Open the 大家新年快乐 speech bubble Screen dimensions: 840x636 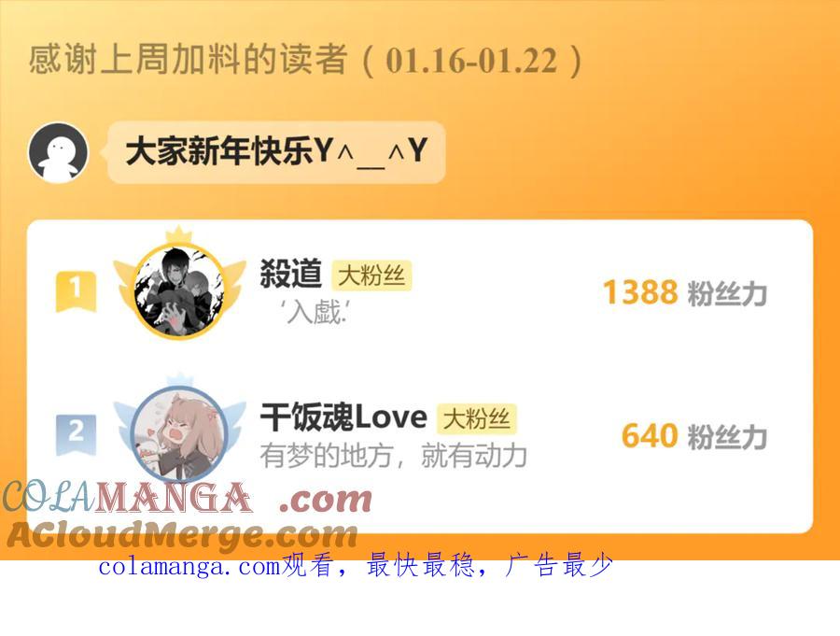[276, 152]
